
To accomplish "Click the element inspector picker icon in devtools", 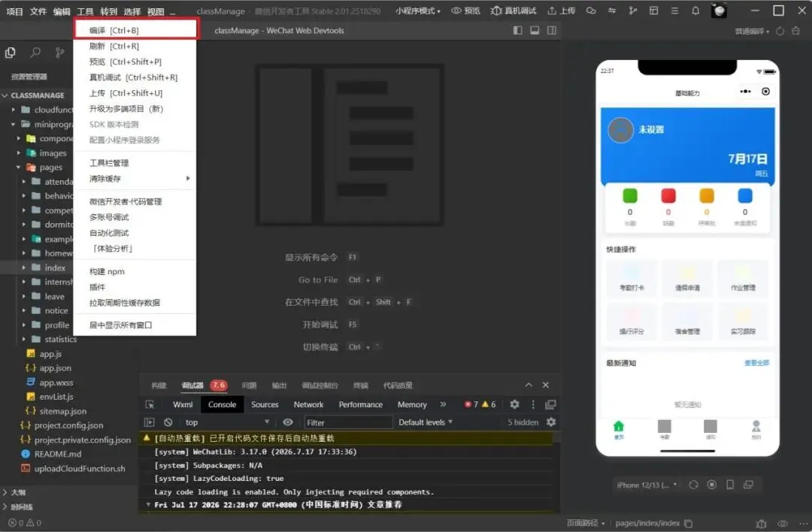I will (x=150, y=405).
